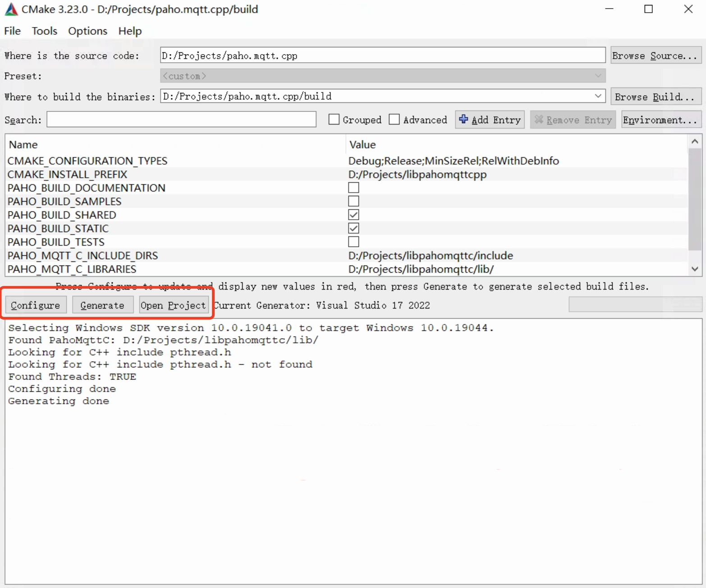The height and width of the screenshot is (588, 706).
Task: Open the Options menu
Action: coord(88,31)
